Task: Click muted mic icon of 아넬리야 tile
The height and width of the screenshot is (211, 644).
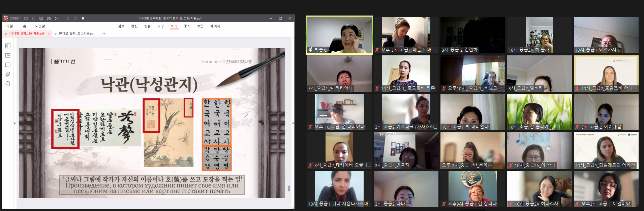Action: [578, 204]
